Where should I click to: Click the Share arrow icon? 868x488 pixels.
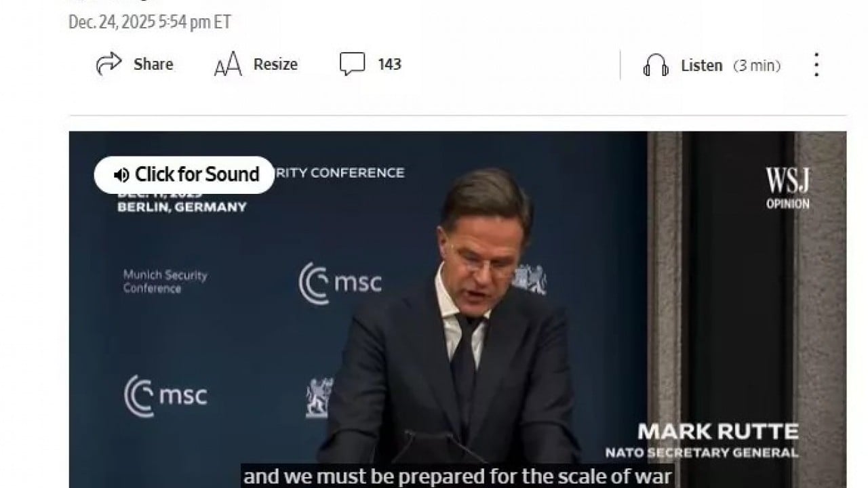click(108, 64)
